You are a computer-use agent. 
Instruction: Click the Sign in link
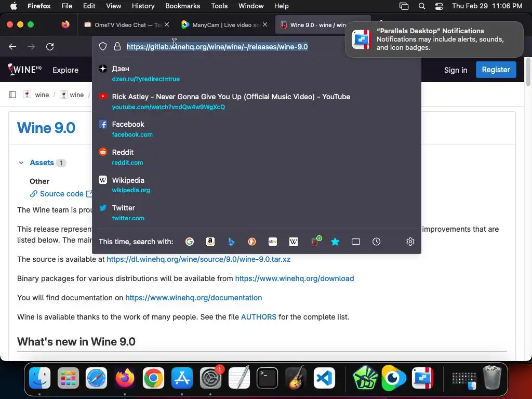tap(455, 70)
